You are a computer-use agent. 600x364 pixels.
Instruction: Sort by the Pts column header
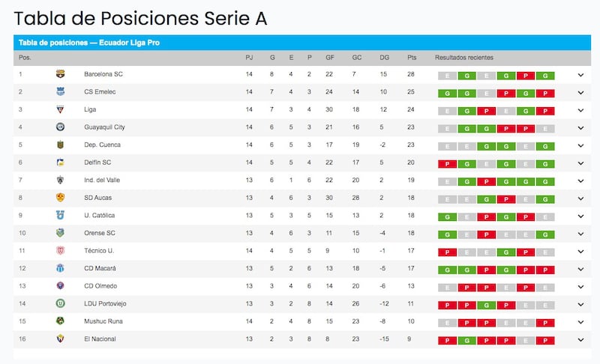pos(411,58)
